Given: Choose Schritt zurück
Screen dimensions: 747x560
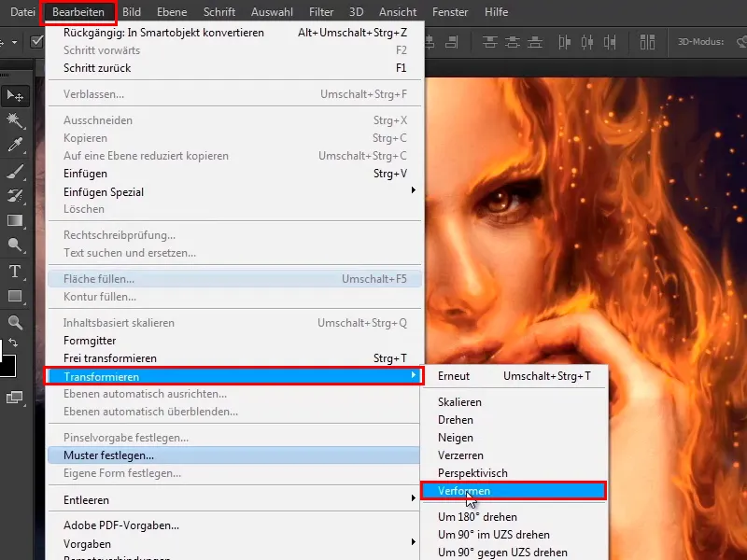Looking at the screenshot, I should point(235,67).
